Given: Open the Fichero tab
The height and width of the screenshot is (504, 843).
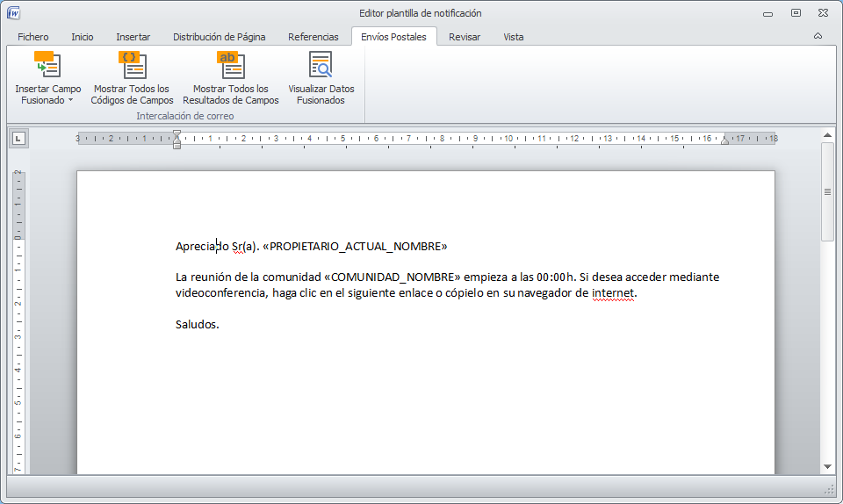Looking at the screenshot, I should (32, 37).
